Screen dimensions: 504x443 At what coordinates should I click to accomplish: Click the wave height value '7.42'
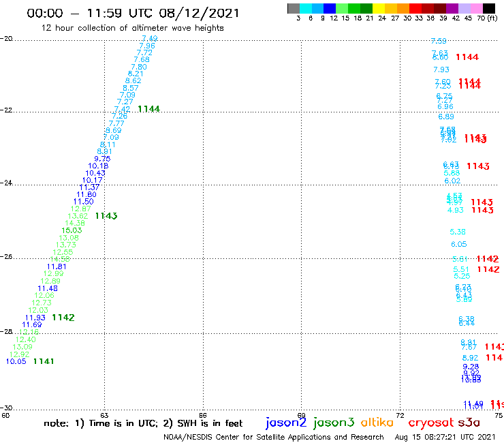(x=122, y=109)
